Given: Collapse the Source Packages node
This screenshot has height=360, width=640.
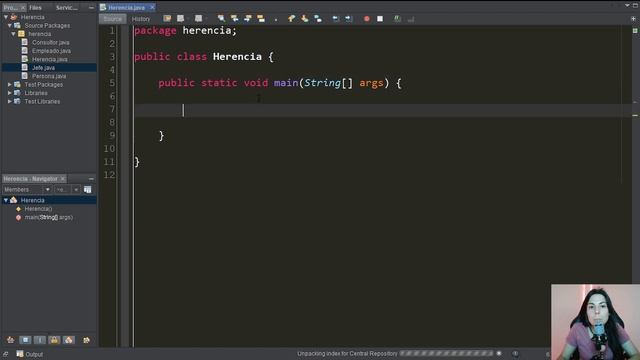Looking at the screenshot, I should (x=10, y=25).
